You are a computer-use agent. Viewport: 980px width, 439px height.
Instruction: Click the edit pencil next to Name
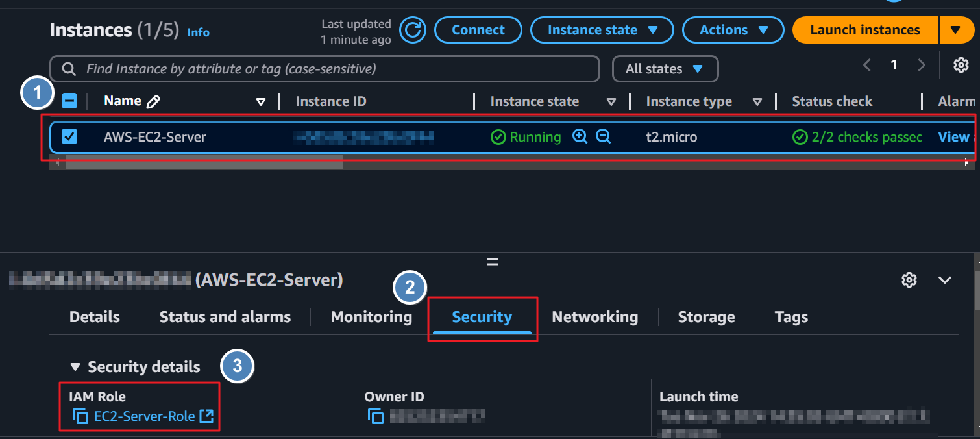pos(153,101)
